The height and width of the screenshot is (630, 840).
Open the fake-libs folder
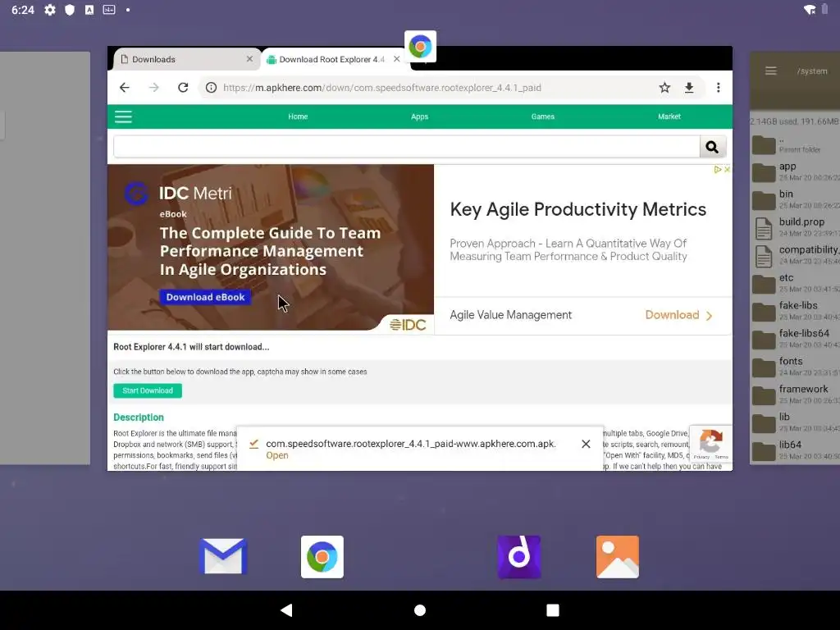[x=796, y=311]
